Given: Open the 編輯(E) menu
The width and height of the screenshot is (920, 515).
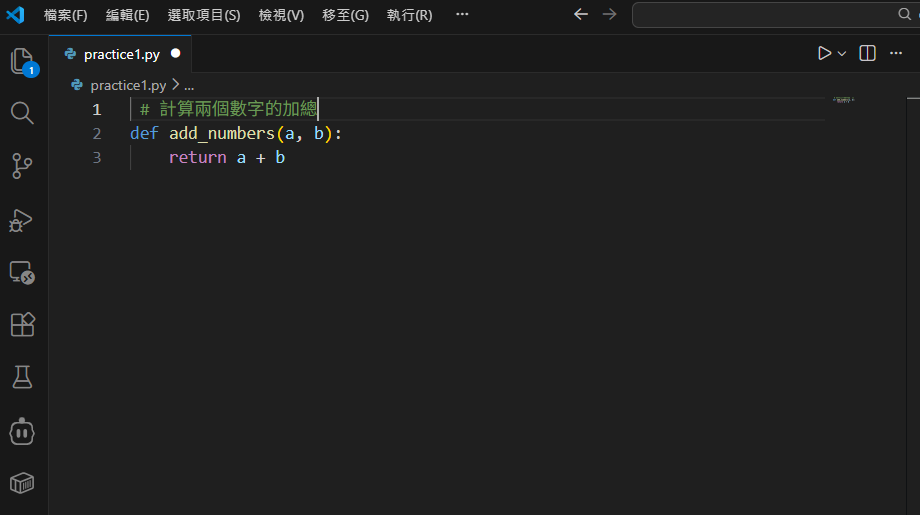Looking at the screenshot, I should click(127, 15).
